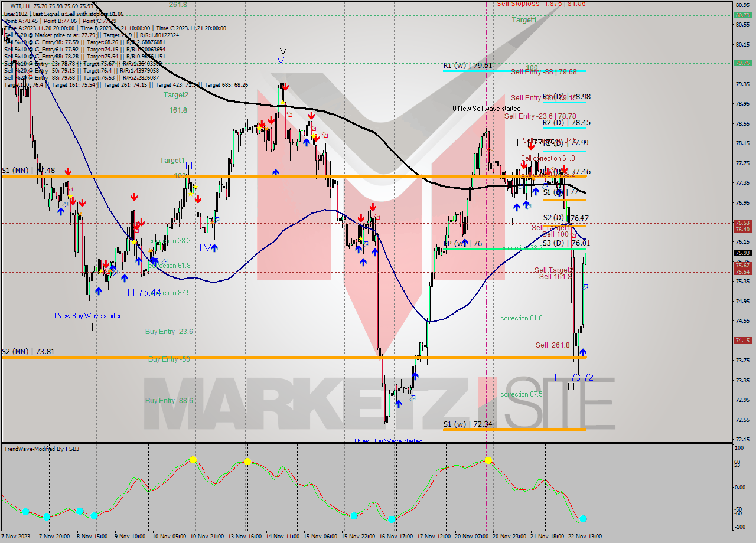Click the green '161.8' Fibonacci label
This screenshot has height=543, width=756.
point(178,110)
